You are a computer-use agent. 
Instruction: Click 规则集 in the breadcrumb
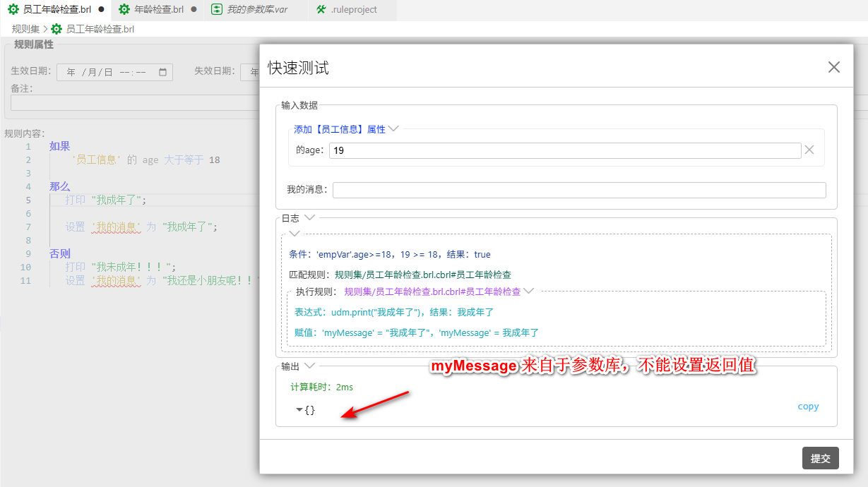pyautogui.click(x=25, y=30)
